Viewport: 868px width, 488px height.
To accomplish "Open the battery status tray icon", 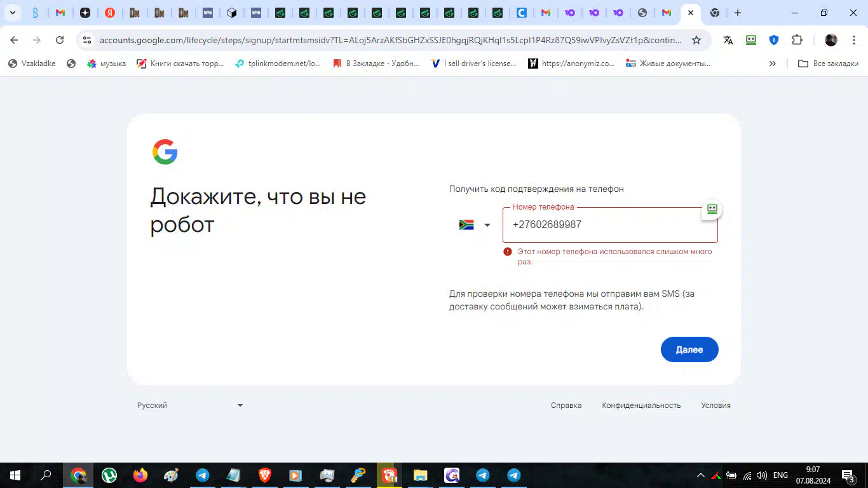I will tap(731, 475).
